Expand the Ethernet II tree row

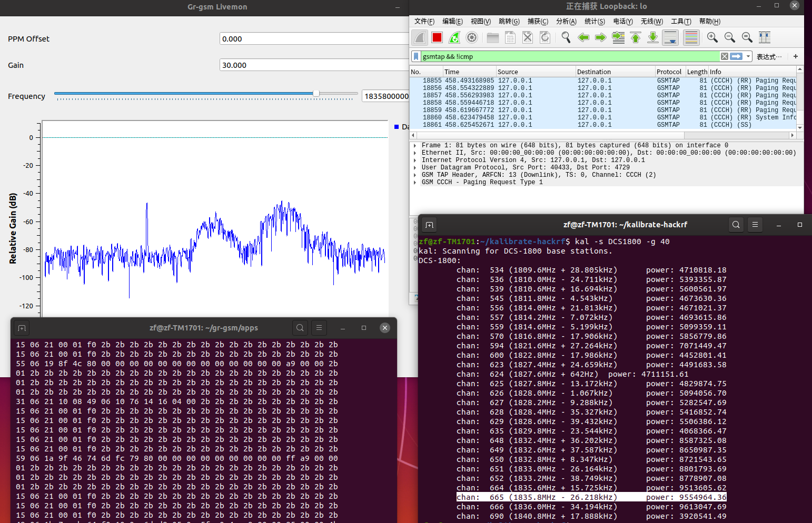pos(415,153)
